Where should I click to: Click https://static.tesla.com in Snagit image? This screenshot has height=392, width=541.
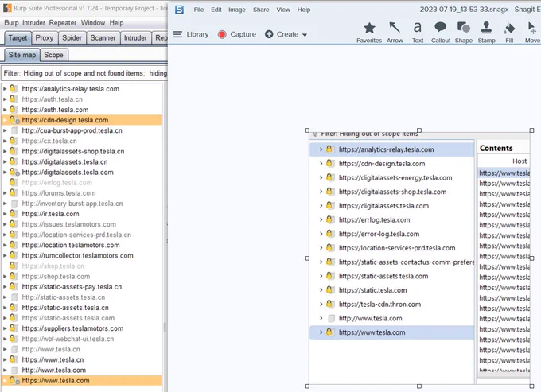pos(372,290)
